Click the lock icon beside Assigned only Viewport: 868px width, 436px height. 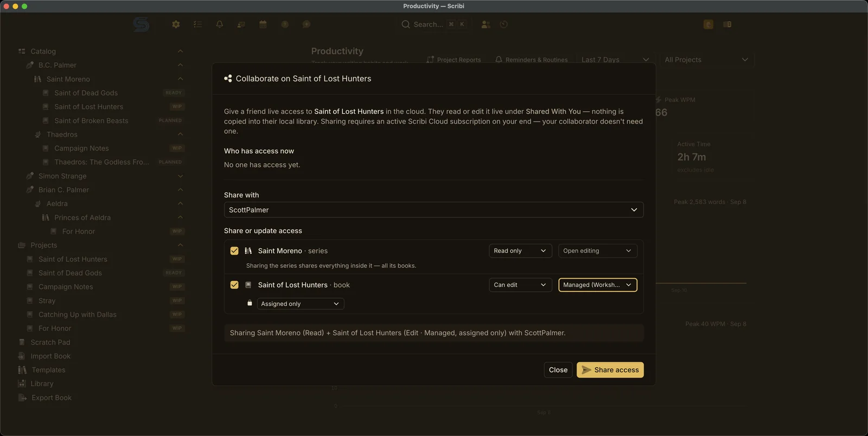(x=250, y=303)
